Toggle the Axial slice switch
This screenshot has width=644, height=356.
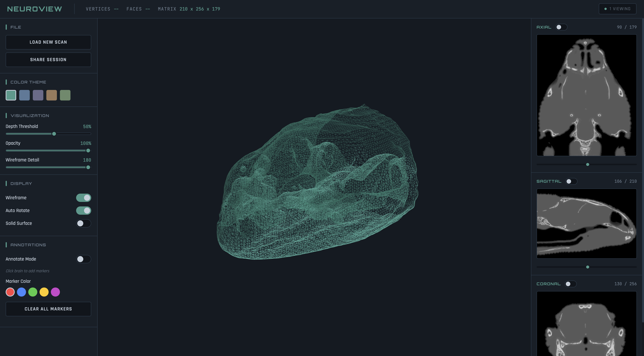pos(561,27)
